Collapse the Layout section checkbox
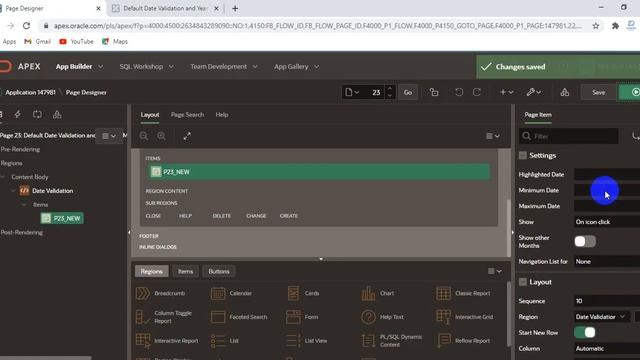The image size is (640, 360). coord(522,282)
